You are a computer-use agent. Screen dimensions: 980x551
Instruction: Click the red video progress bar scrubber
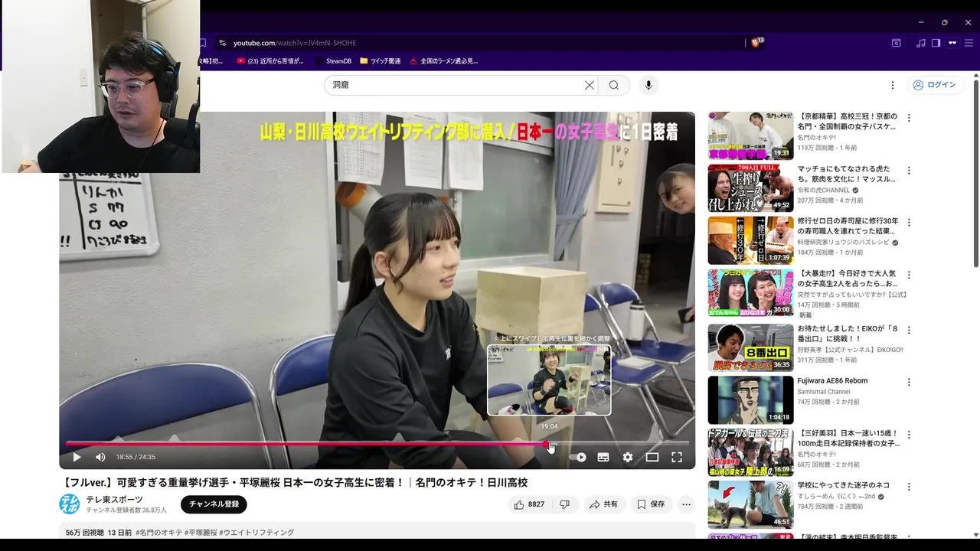click(546, 444)
